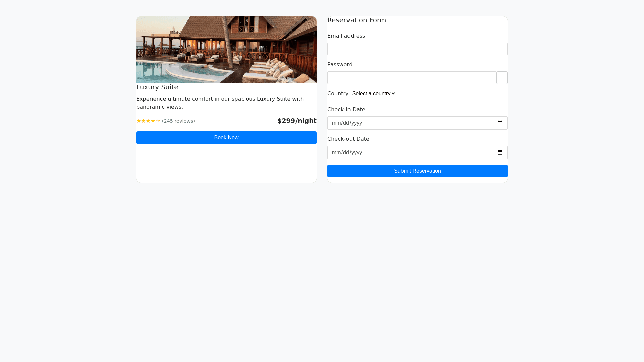Click inside the Password input field
The image size is (644, 362).
(x=412, y=78)
